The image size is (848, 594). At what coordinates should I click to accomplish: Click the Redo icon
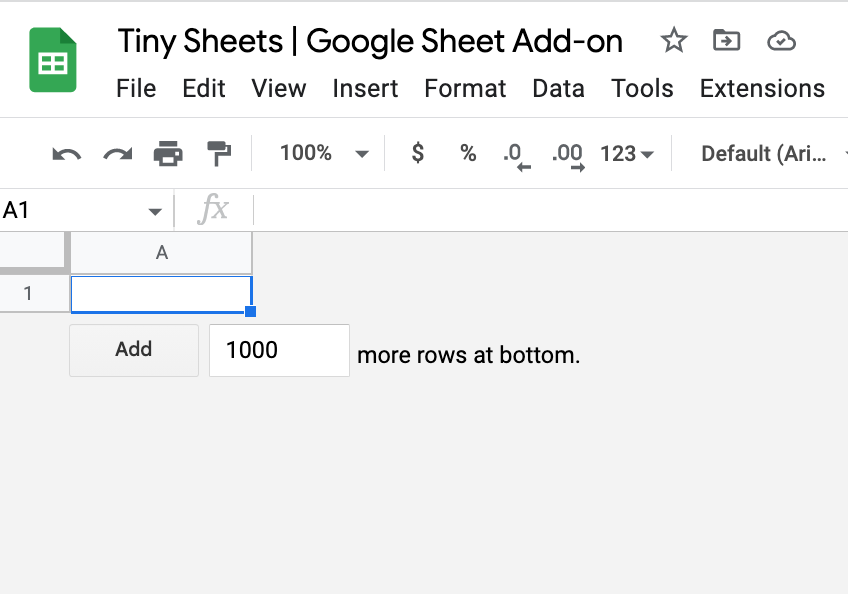click(116, 153)
